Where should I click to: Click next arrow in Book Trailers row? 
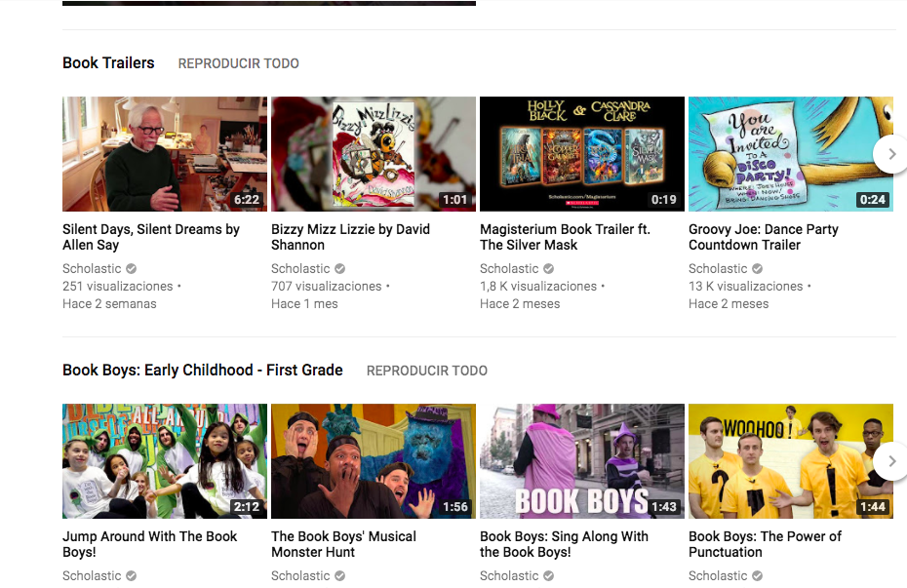(890, 154)
